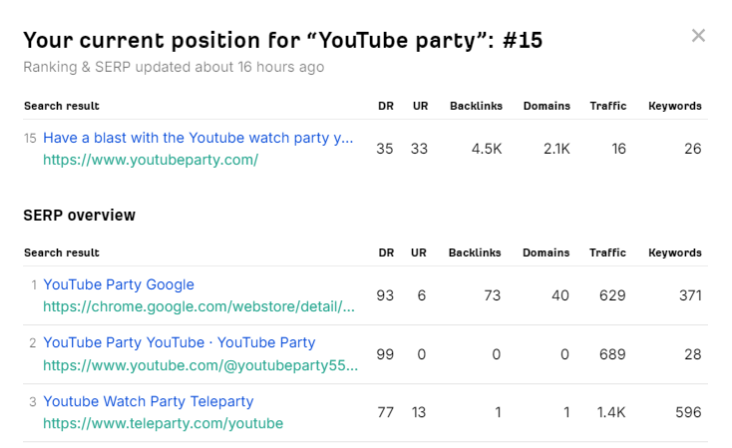Click the Domains header in SERP overview
Image resolution: width=732 pixels, height=448 pixels.
click(546, 253)
